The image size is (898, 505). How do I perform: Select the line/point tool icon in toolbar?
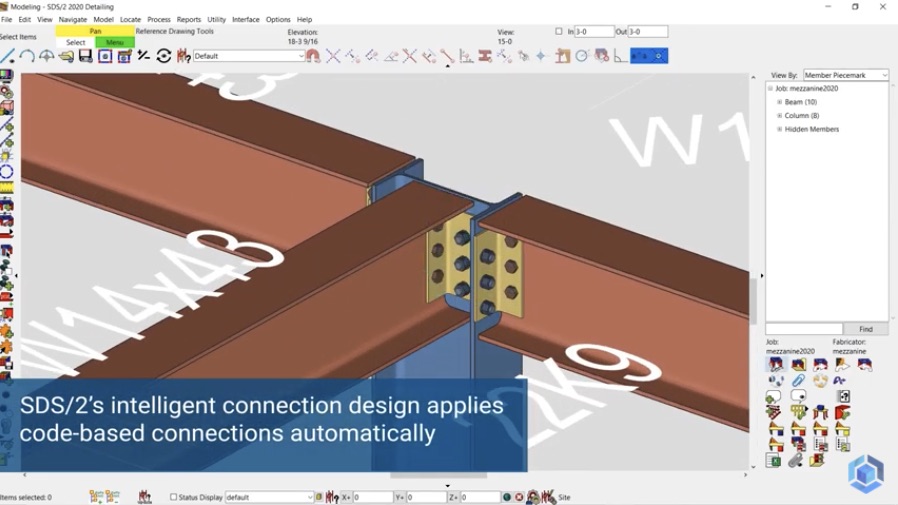pyautogui.click(x=7, y=56)
